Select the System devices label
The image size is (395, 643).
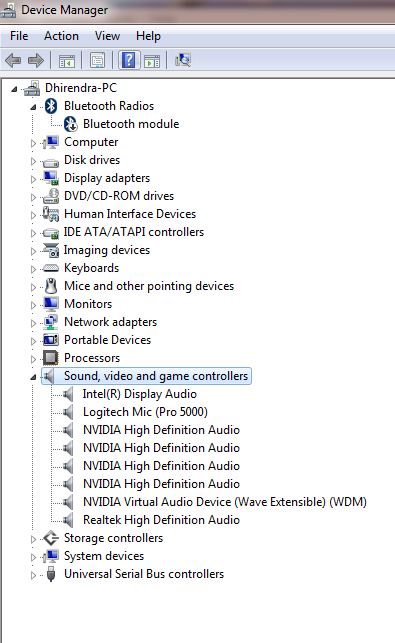point(104,556)
